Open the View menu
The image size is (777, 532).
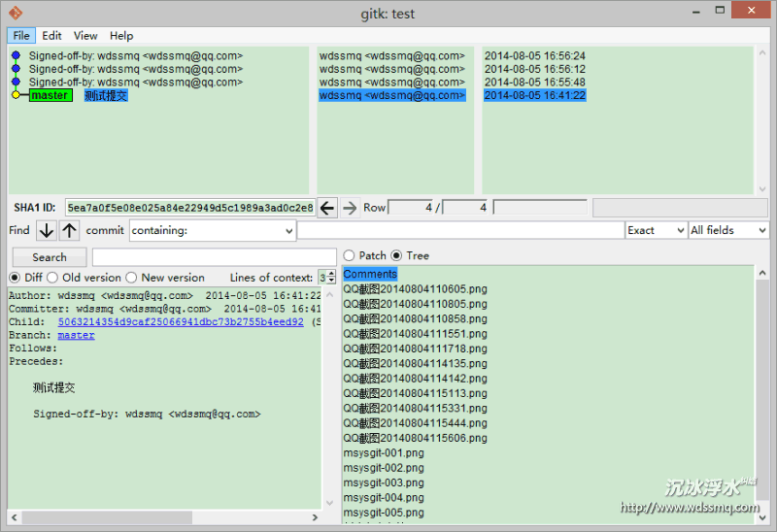[85, 36]
